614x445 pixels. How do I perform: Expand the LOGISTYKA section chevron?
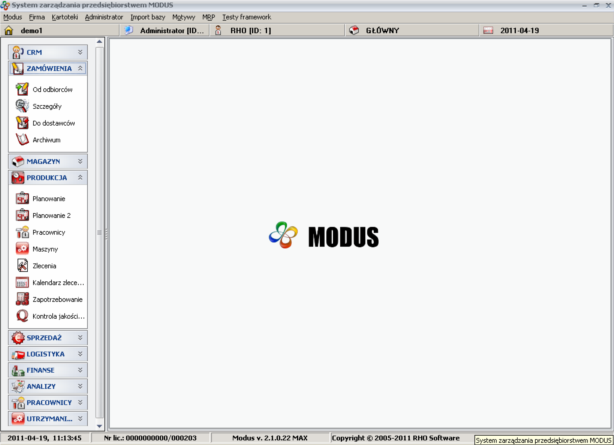tap(80, 354)
